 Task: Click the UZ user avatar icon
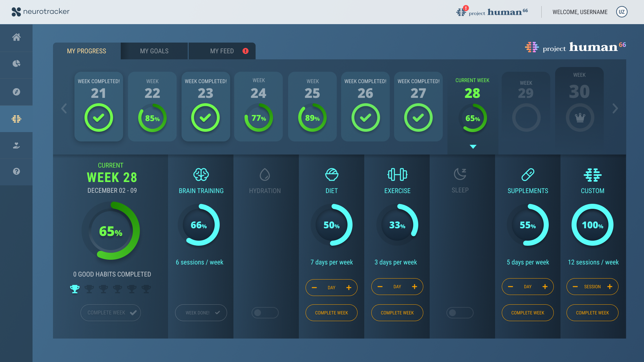(622, 12)
